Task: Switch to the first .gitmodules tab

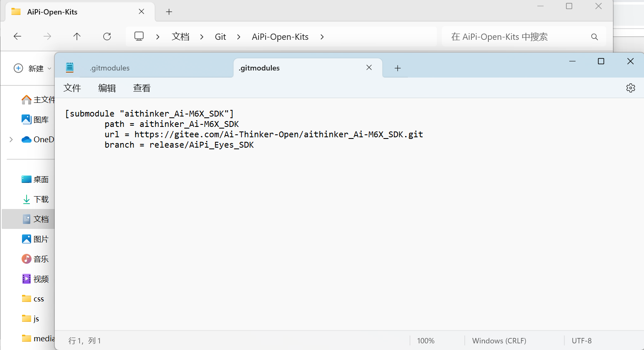Action: click(x=110, y=68)
